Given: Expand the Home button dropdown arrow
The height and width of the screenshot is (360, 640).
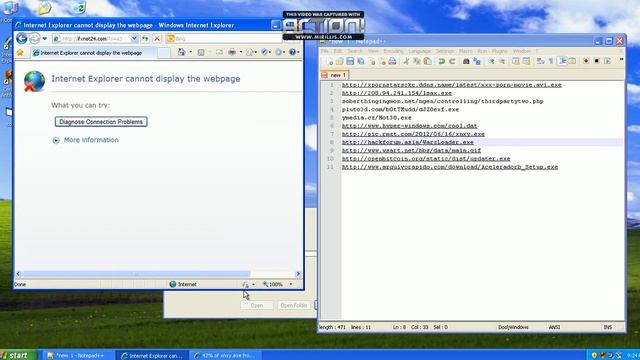Looking at the screenshot, I should tap(190, 52).
